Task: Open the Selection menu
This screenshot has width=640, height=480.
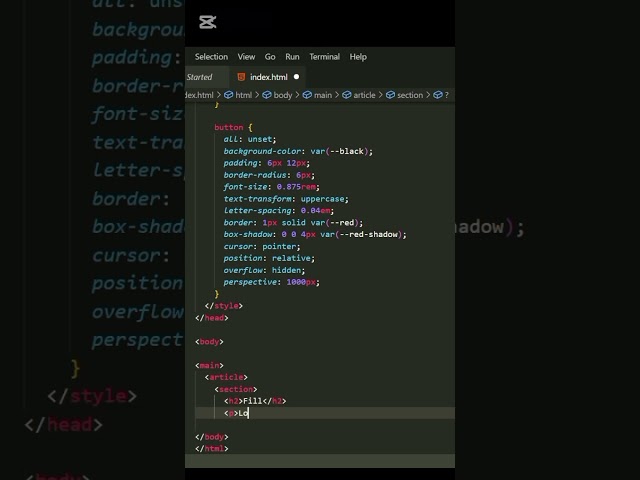Action: click(x=211, y=57)
